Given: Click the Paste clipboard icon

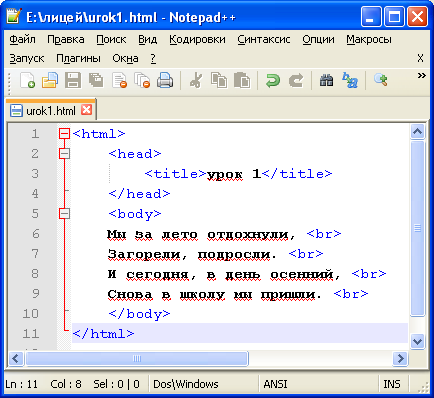Looking at the screenshot, I should pos(242,80).
